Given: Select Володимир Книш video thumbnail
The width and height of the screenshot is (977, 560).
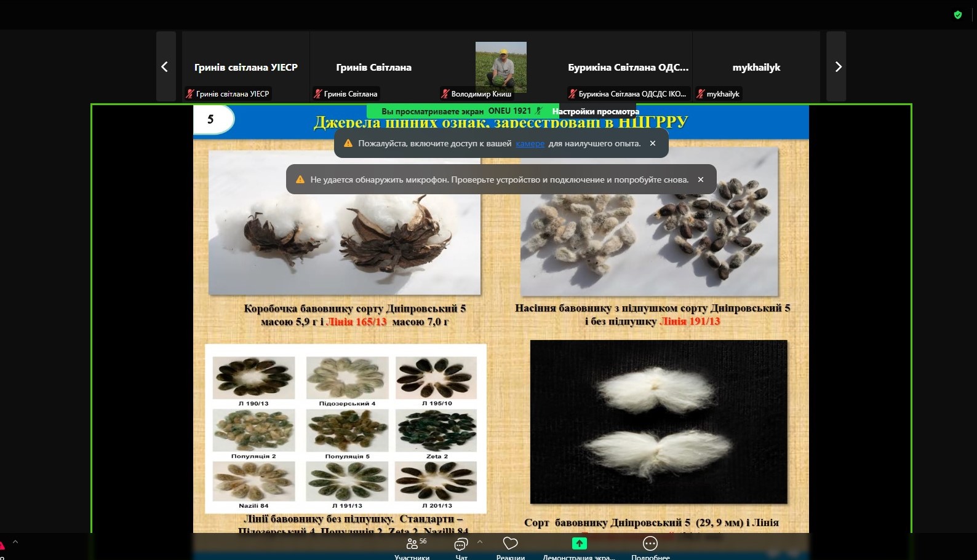Looking at the screenshot, I should 501,66.
